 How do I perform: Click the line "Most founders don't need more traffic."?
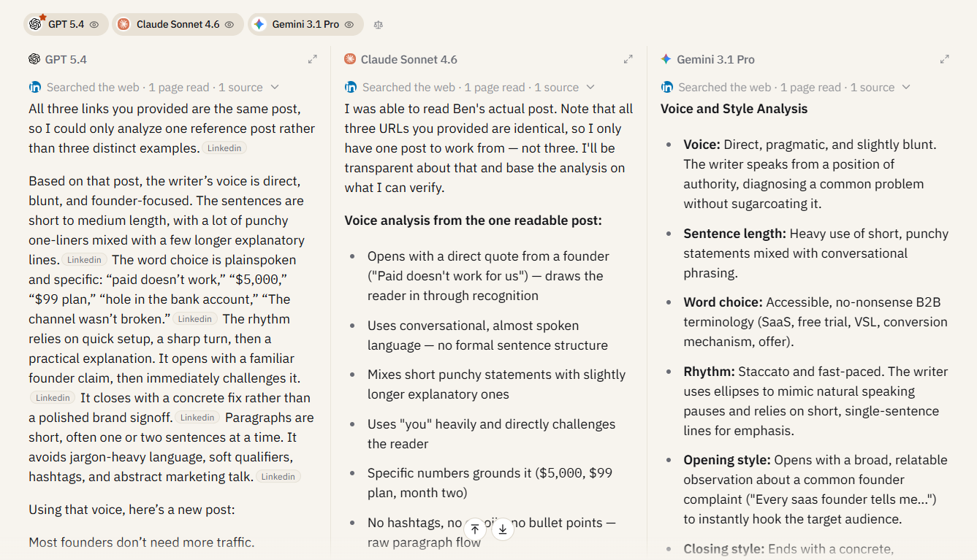pyautogui.click(x=142, y=542)
